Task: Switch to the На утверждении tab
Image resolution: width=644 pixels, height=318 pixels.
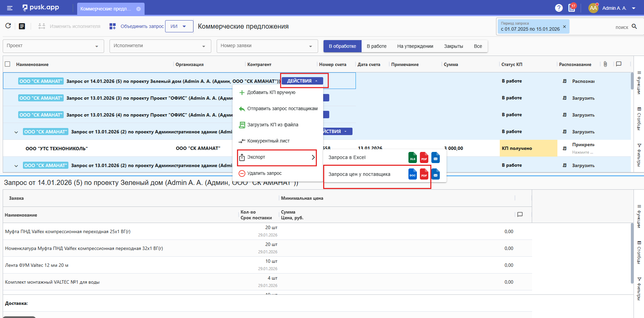Action: (x=415, y=46)
